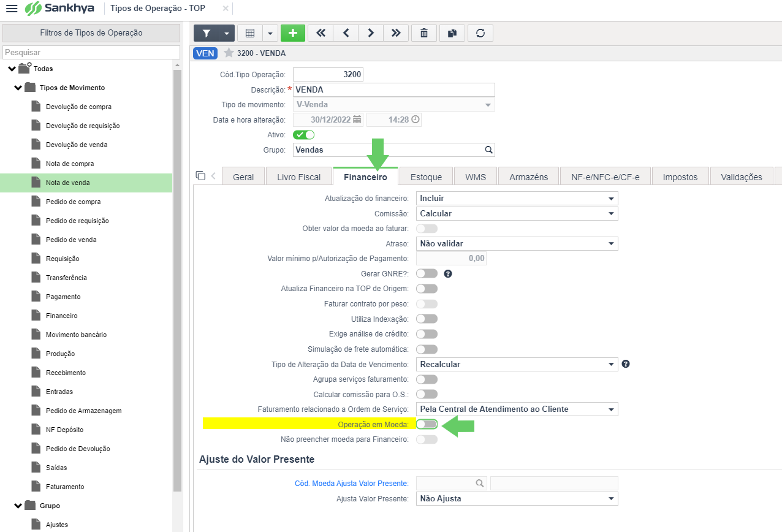Viewport: 782px width, 532px height.
Task: Select Movimento bancário tree item
Action: pos(76,335)
